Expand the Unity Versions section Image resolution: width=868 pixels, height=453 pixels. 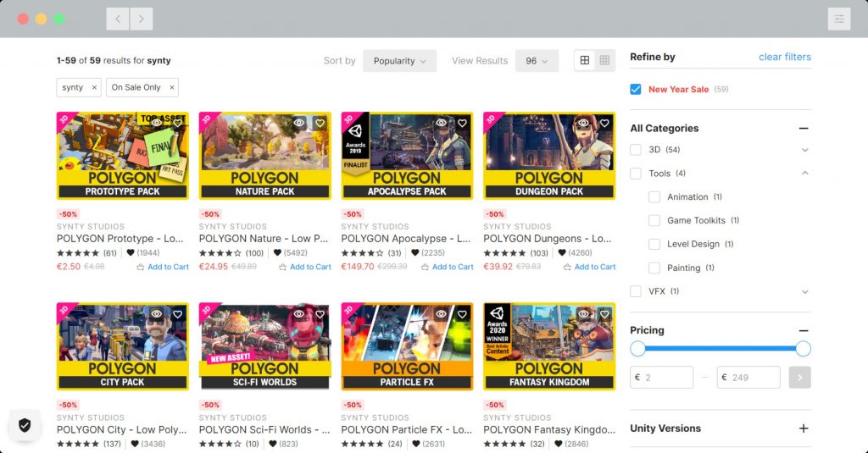click(x=804, y=428)
